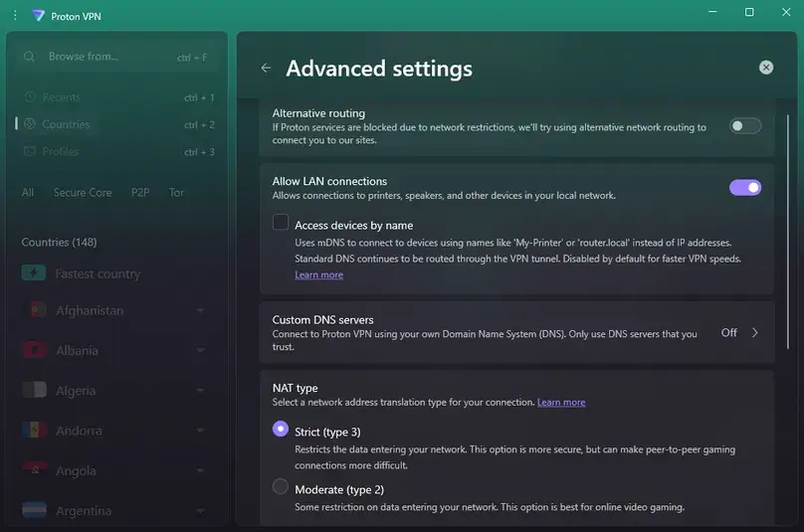Expand Argentina server list arrow
Viewport: 804px width, 532px height.
pyautogui.click(x=200, y=510)
